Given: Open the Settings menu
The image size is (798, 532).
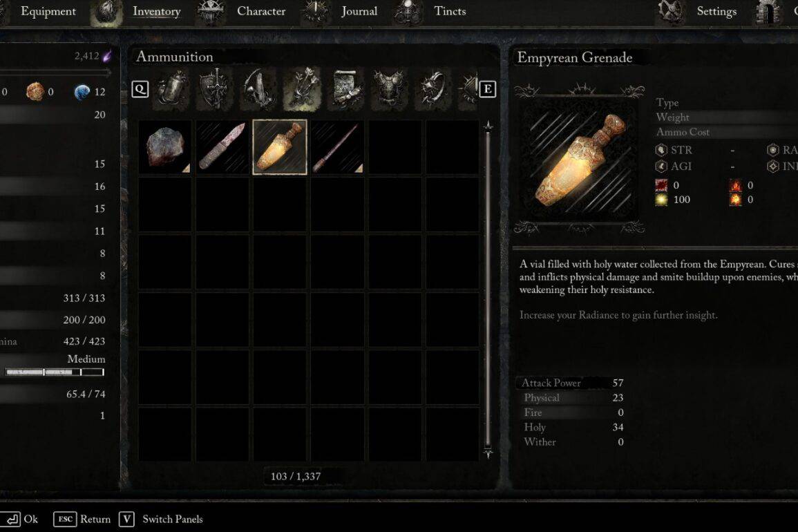Looking at the screenshot, I should pyautogui.click(x=716, y=11).
